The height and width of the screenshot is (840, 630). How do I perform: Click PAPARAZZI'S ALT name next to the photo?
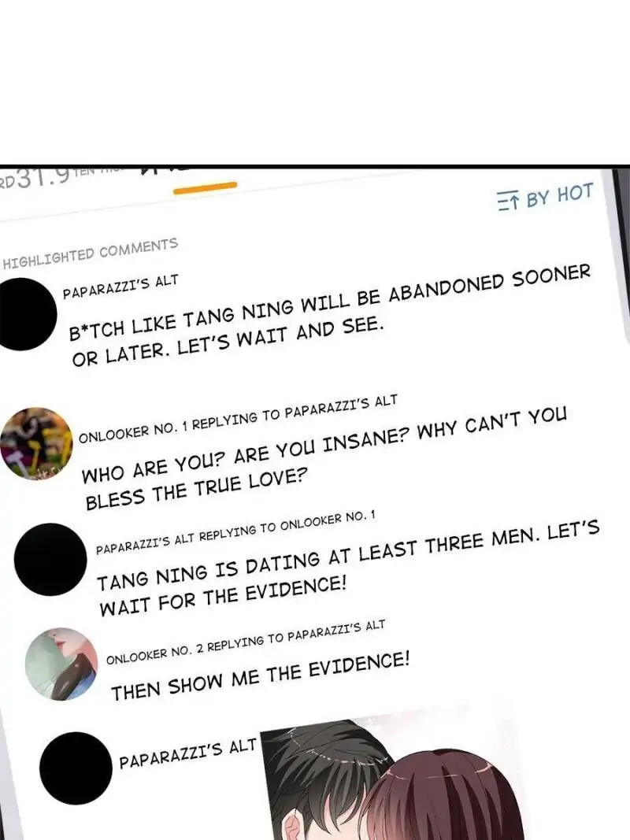pyautogui.click(x=188, y=753)
